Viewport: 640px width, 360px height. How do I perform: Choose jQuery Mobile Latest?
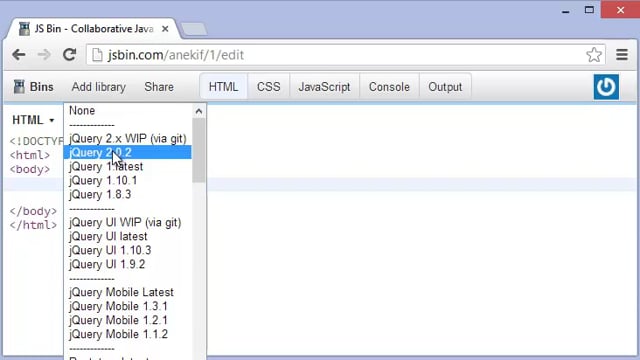point(127,292)
